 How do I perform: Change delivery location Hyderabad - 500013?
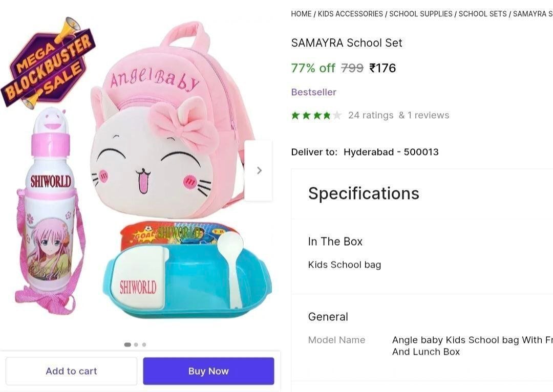(391, 152)
